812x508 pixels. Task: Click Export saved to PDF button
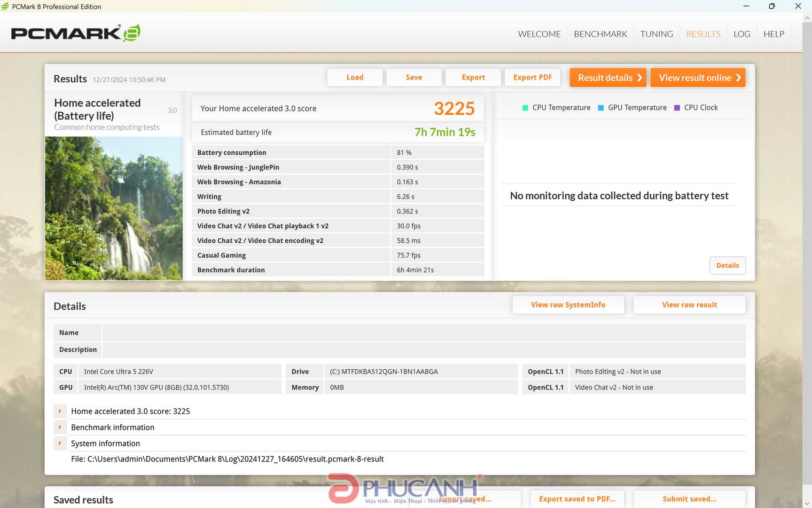(x=577, y=499)
